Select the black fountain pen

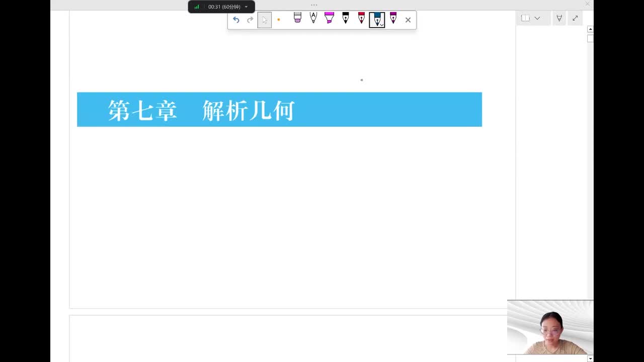tap(346, 18)
